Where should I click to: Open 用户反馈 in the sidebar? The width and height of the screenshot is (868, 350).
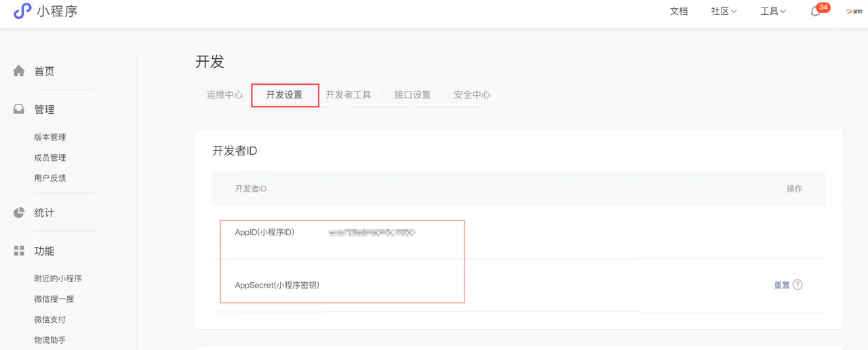coord(50,178)
